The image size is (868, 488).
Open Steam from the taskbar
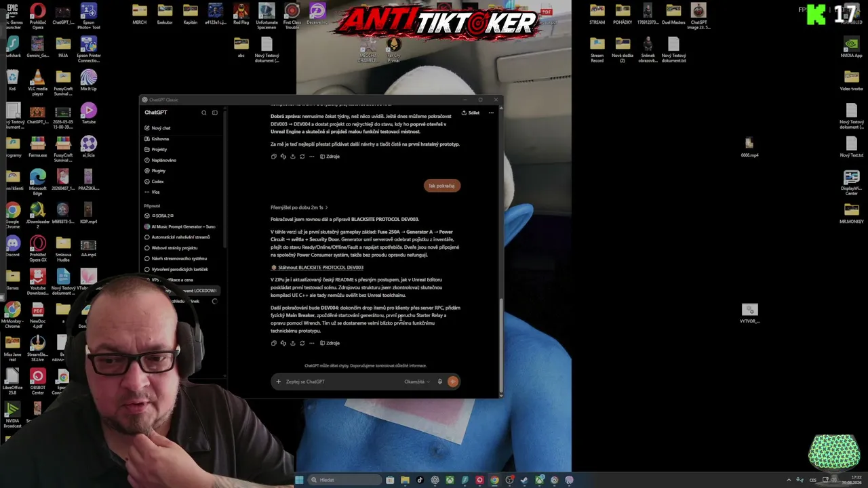(524, 480)
